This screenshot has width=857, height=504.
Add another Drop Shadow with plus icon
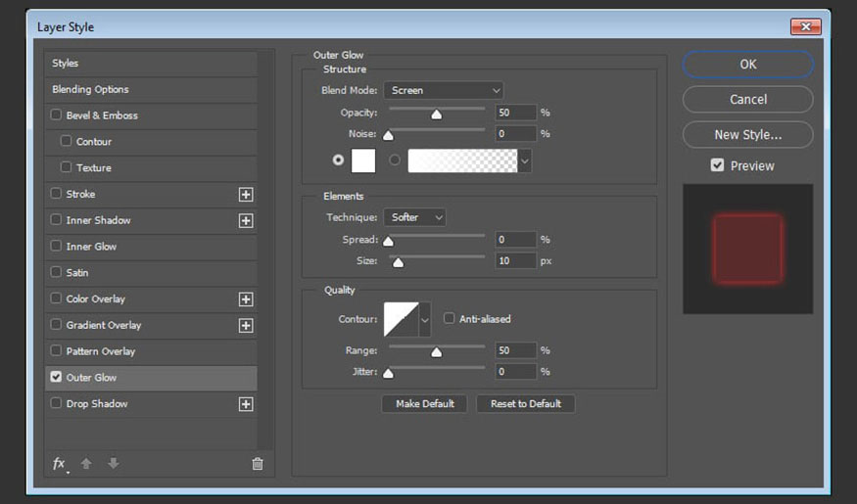[246, 404]
